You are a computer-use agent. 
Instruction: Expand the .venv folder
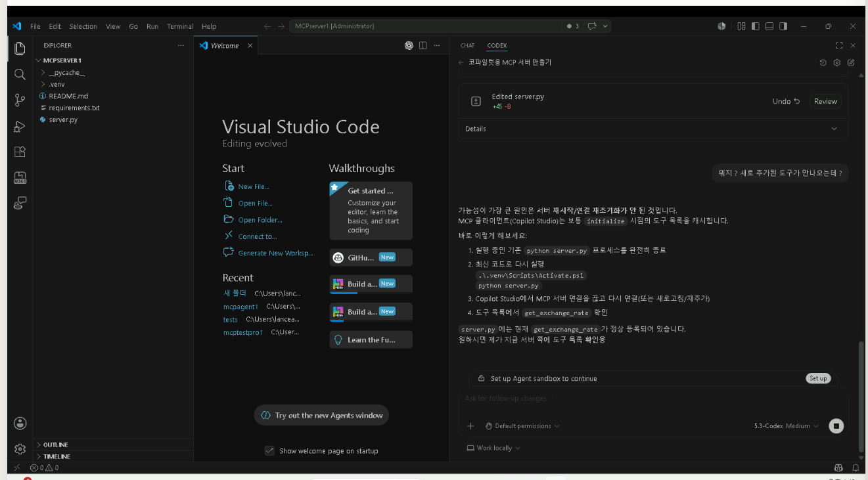coord(112,84)
